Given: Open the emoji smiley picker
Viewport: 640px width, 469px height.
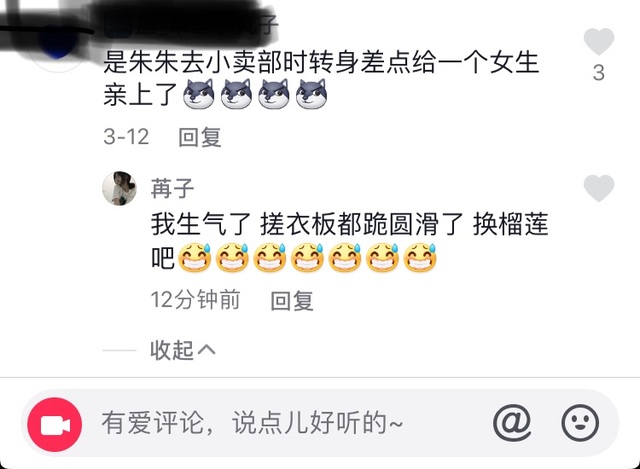Looking at the screenshot, I should 580,423.
